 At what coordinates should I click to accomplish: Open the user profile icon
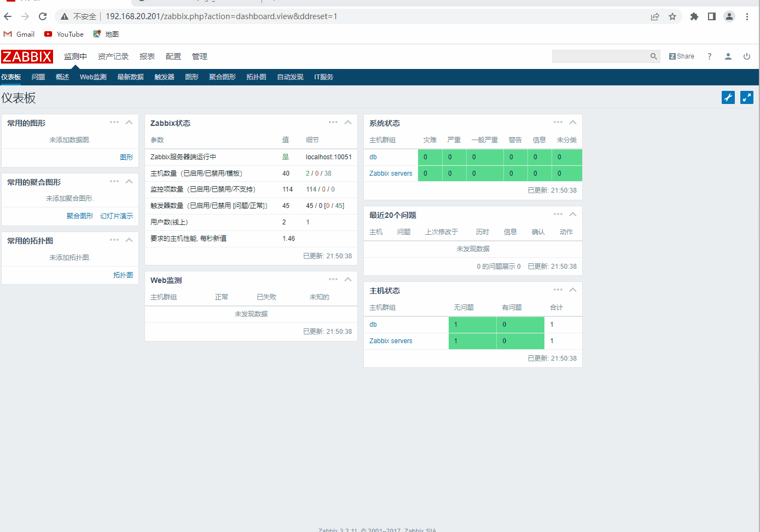[728, 56]
